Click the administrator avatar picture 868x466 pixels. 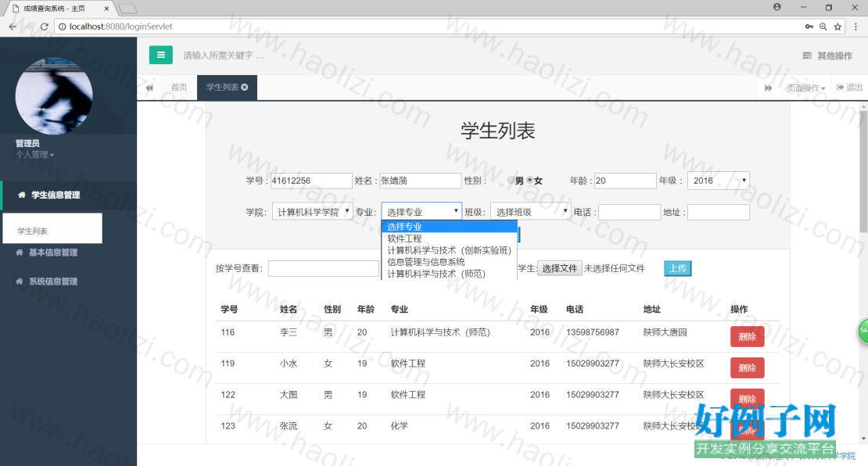click(x=54, y=95)
